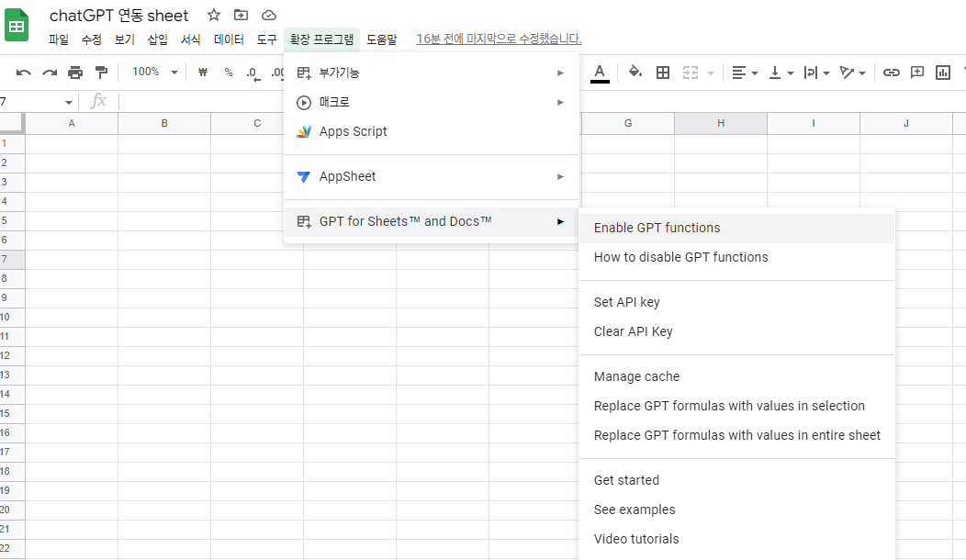Open the 도움말 menu
The image size is (966, 560).
382,39
